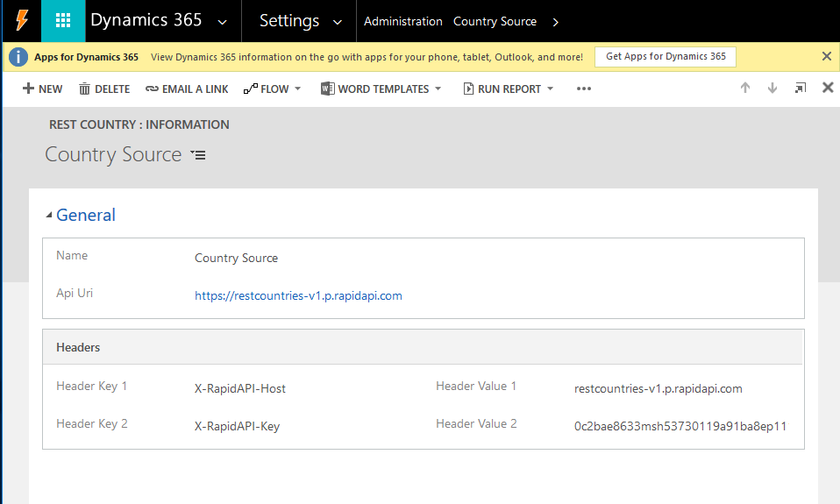Expand the Dynamics 365 dropdown chevron
Screen dimensions: 840x504
point(223,22)
